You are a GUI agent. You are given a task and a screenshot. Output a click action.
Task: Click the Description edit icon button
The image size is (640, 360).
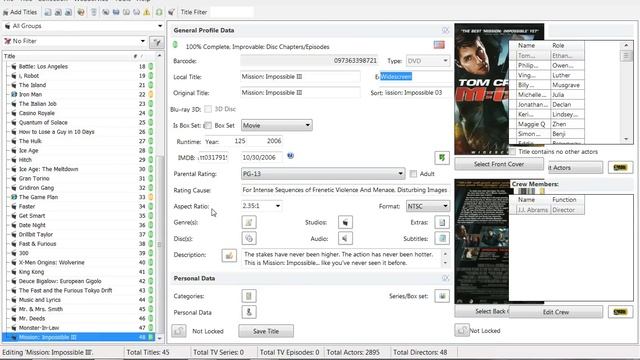(229, 256)
